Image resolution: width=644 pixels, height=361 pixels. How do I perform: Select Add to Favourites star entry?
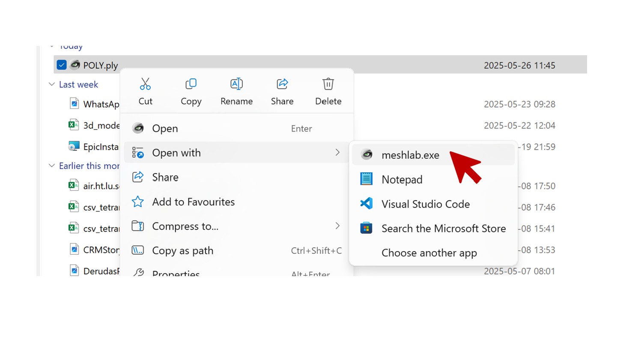tap(193, 202)
